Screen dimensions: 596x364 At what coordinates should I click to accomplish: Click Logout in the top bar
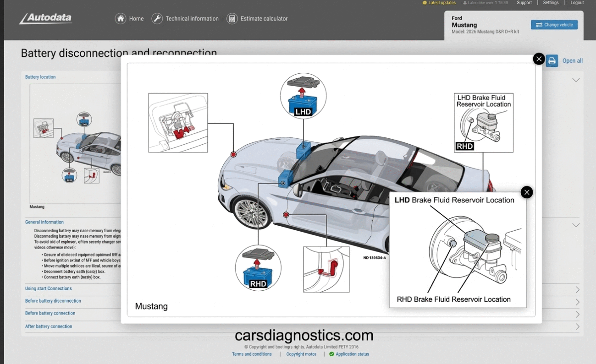coord(577,3)
